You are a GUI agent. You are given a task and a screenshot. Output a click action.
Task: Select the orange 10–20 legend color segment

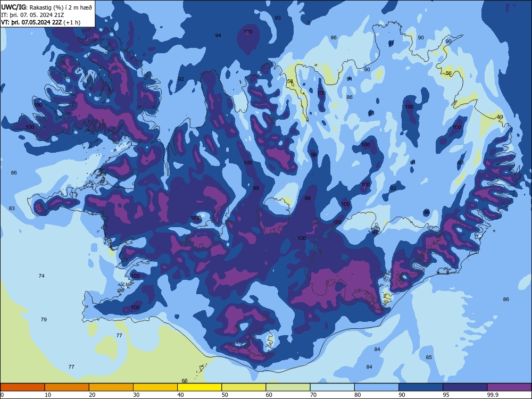click(x=67, y=387)
